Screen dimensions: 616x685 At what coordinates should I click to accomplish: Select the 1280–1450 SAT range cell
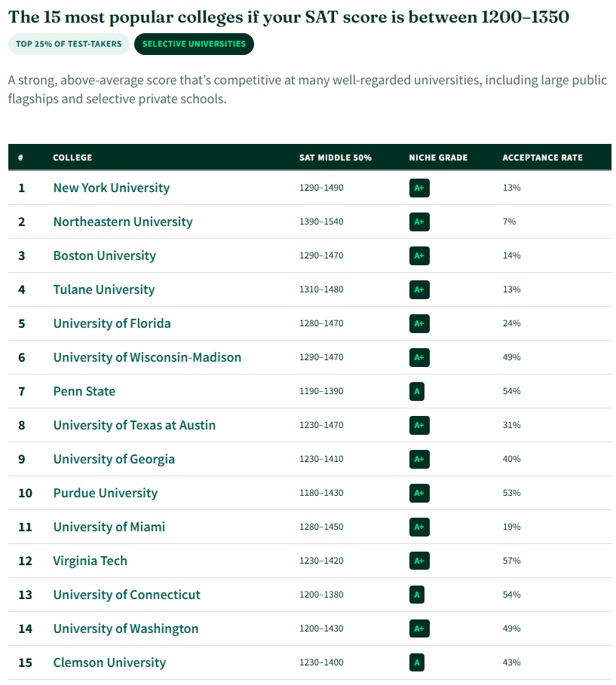321,528
